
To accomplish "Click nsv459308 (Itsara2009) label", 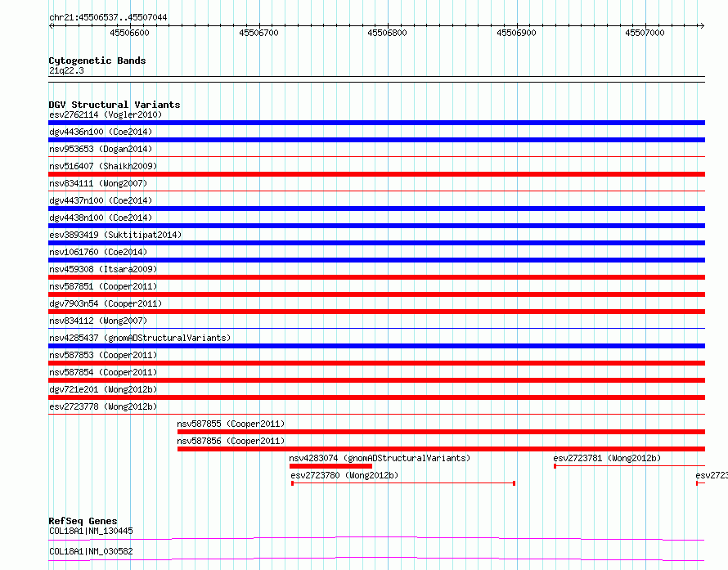I will (x=103, y=269).
